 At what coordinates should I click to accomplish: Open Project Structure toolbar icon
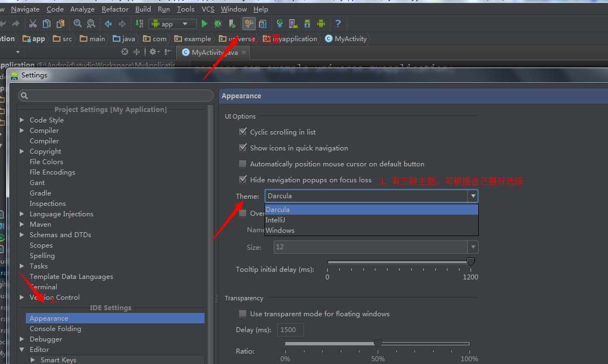(263, 24)
